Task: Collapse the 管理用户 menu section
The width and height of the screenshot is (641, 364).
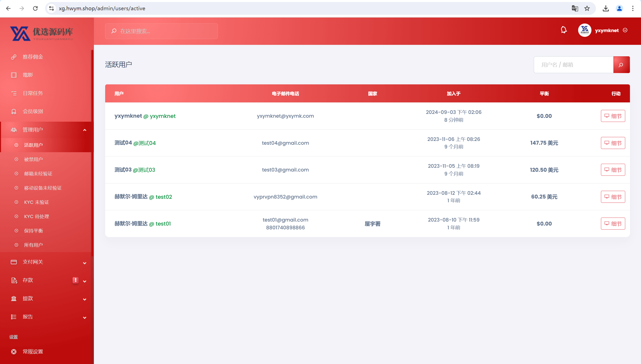Action: pos(85,130)
